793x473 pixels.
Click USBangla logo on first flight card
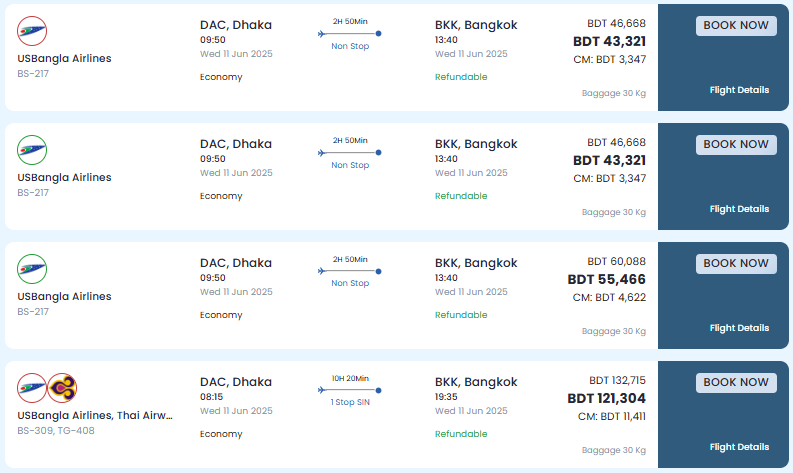(x=32, y=31)
